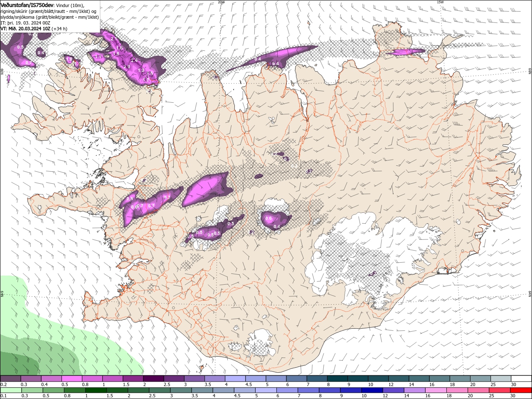Viewport: 532px width, 399px height.
Task: Select the snow legend swatch between 4 and 4.5
Action: click(235, 379)
